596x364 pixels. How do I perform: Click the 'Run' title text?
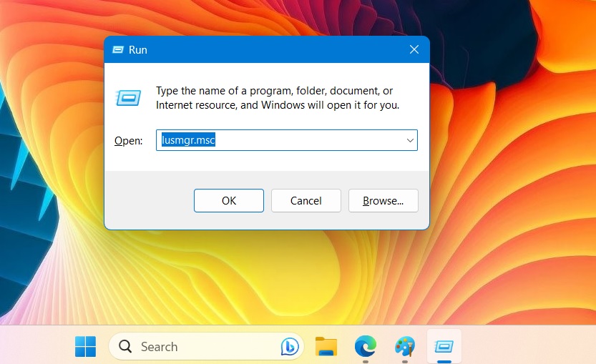pos(137,50)
